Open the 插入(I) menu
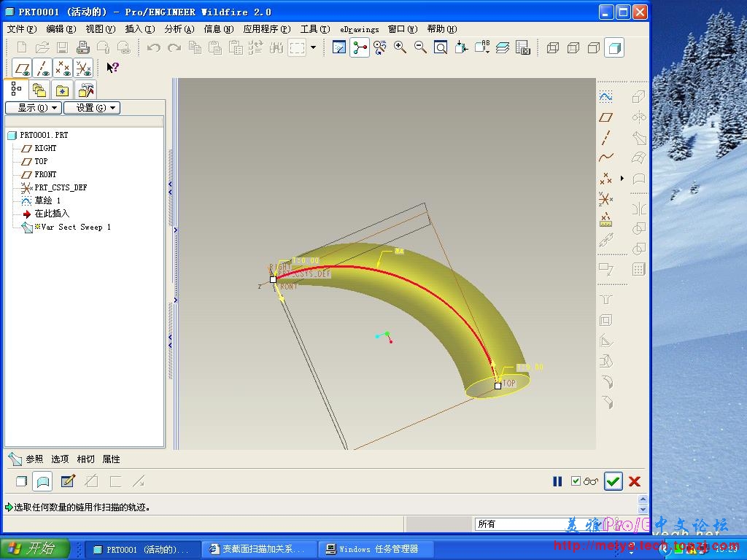This screenshot has width=747, height=560. [x=140, y=29]
